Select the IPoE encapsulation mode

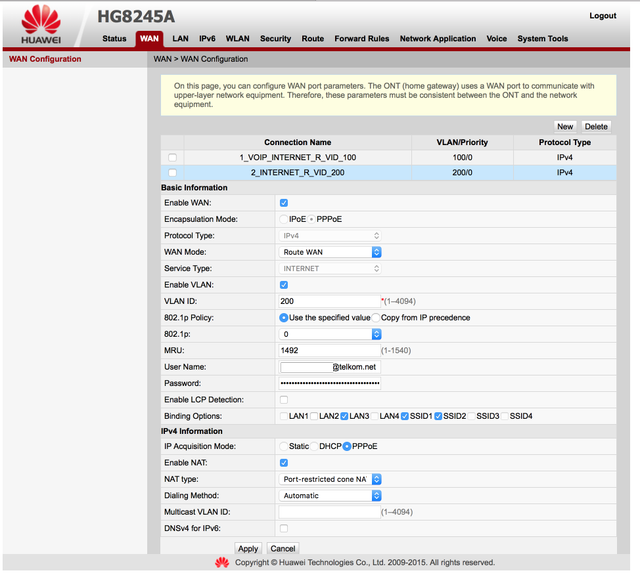pyautogui.click(x=283, y=219)
